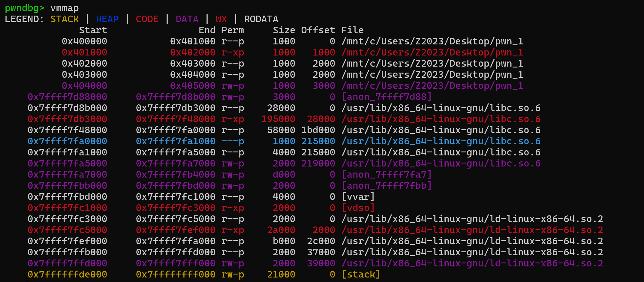Screen dimensions: 644x282
Task: Select start address 0x400000
Action: point(84,41)
